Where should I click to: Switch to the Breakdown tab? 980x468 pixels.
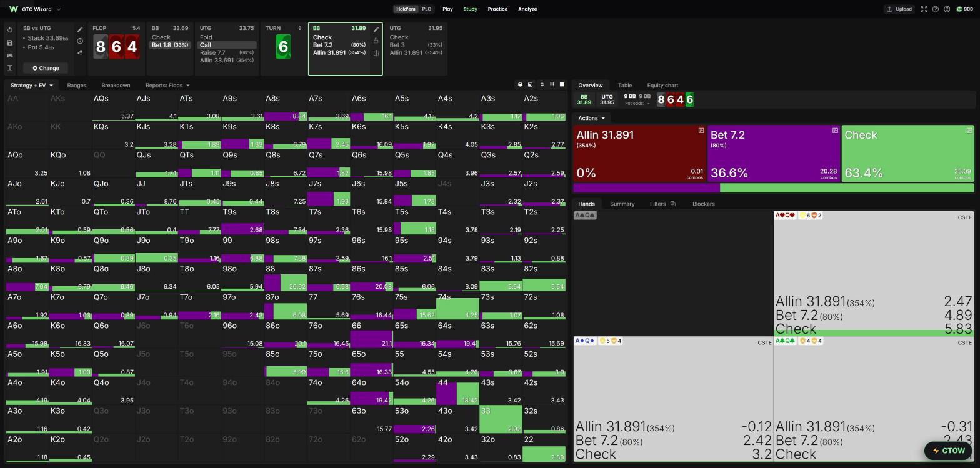116,85
